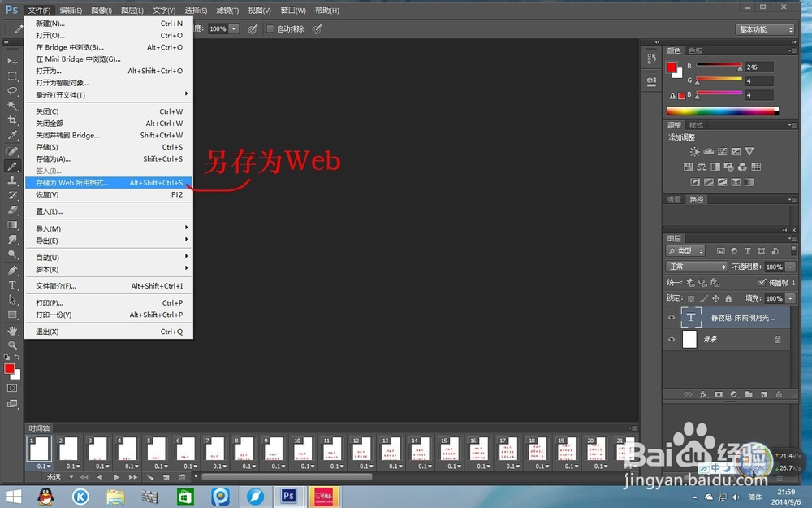Image resolution: width=812 pixels, height=508 pixels.
Task: Select the Horizontal Type tool
Action: (x=12, y=285)
